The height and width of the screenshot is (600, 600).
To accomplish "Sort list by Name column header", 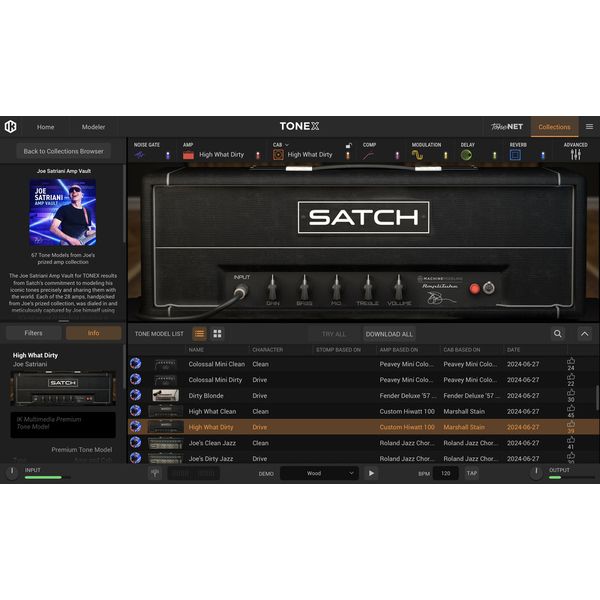I will point(196,350).
